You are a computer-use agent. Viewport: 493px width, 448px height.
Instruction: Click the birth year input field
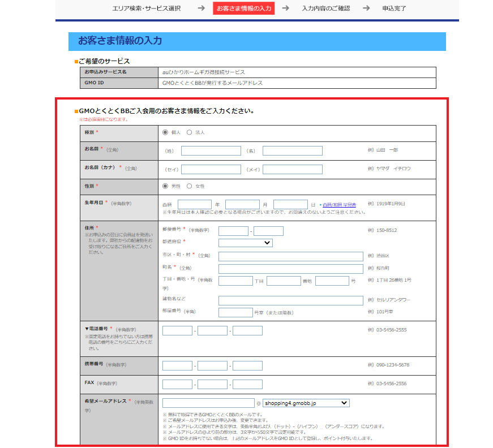point(195,205)
